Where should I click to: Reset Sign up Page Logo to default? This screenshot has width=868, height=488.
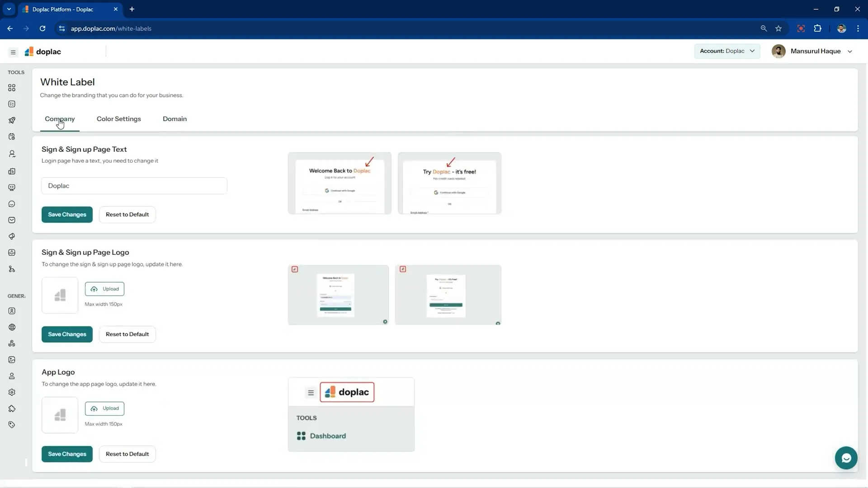pyautogui.click(x=127, y=334)
